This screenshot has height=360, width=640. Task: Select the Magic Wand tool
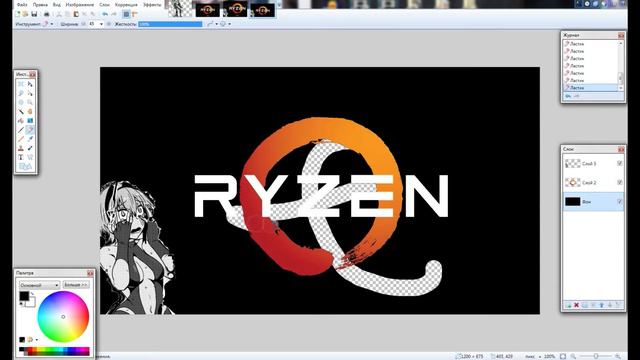21,111
